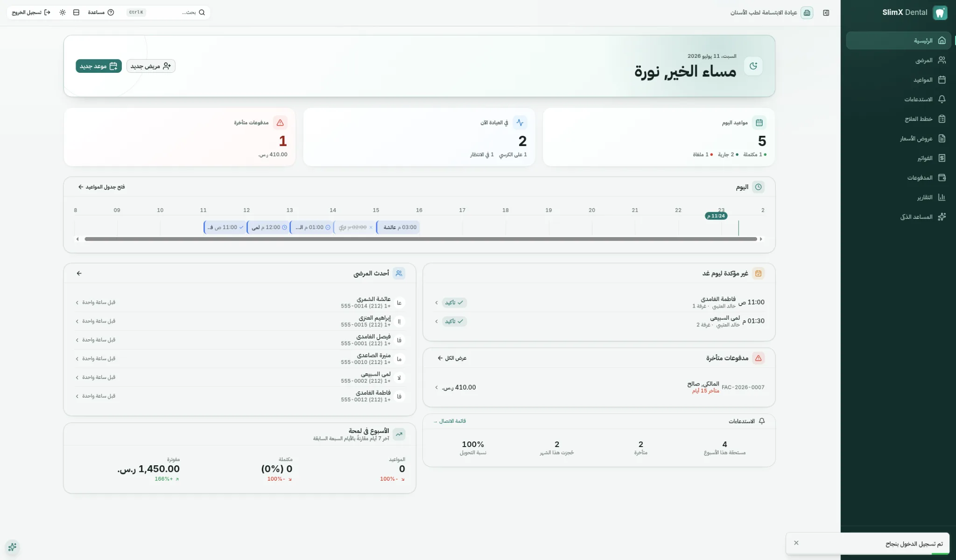Click the غير مؤكدة ليوم غد calendar icon
The height and width of the screenshot is (560, 956).
pyautogui.click(x=759, y=273)
